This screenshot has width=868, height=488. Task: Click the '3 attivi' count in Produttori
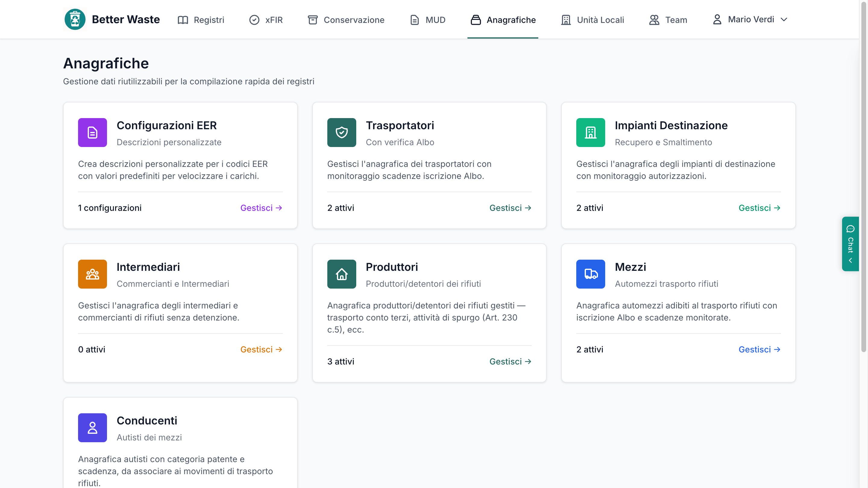click(340, 361)
